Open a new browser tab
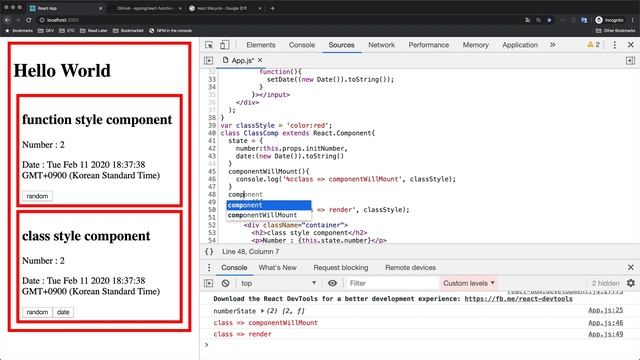The width and height of the screenshot is (640, 360). (272, 8)
